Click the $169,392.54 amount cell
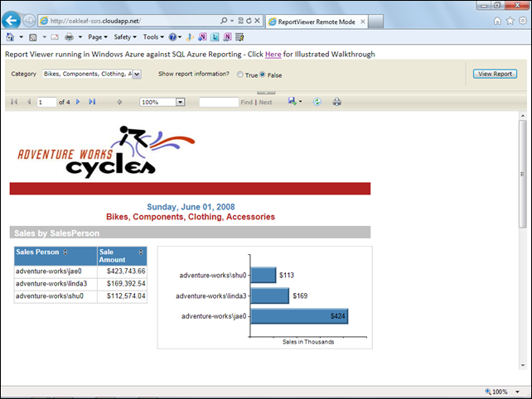The width and height of the screenshot is (532, 399). 122,284
